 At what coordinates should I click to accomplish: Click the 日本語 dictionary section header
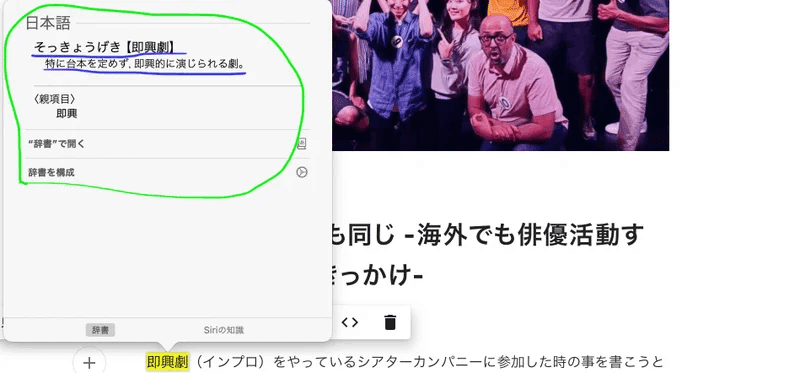48,23
